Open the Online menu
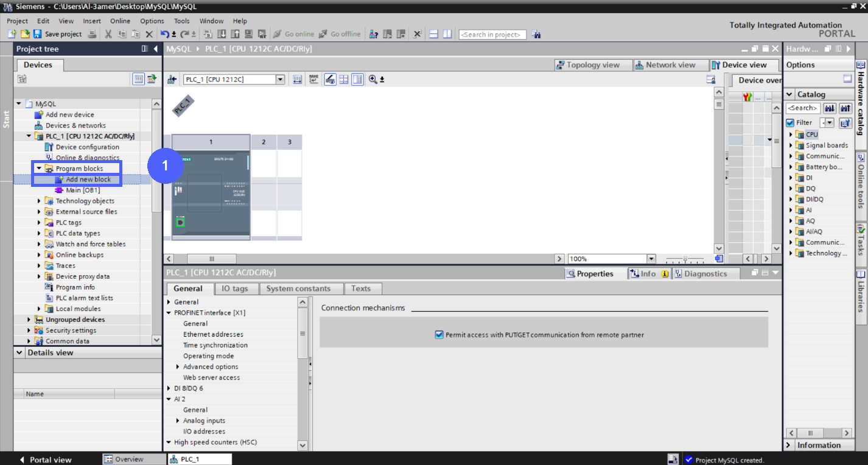Screen dimensions: 868x465 pos(120,21)
